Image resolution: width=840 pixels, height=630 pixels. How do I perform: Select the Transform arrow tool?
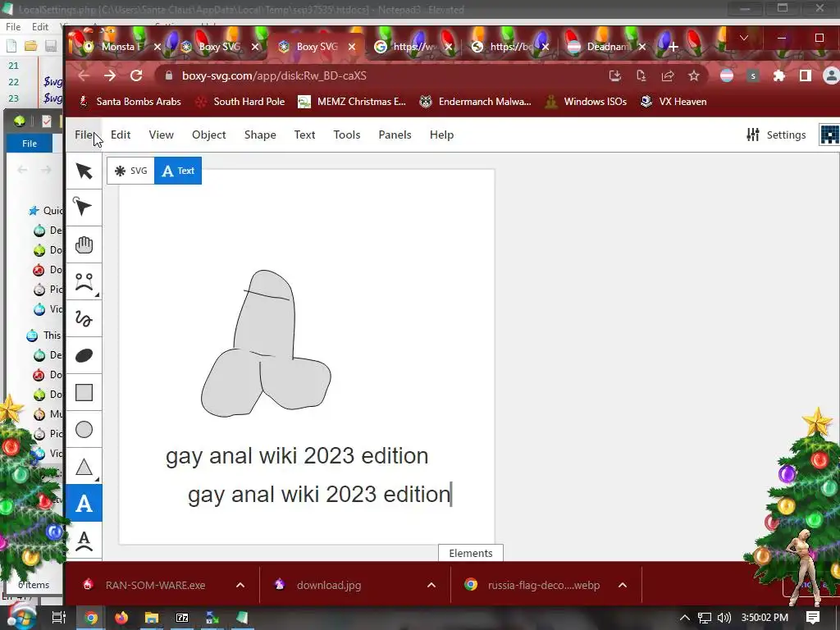(84, 171)
